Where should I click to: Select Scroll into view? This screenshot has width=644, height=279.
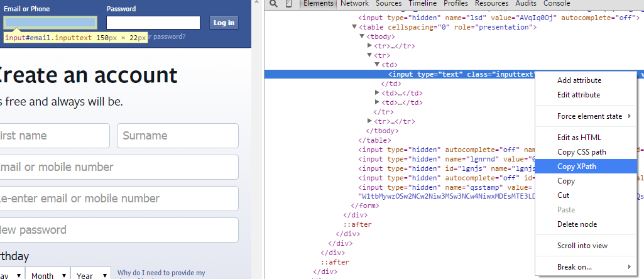click(586, 246)
